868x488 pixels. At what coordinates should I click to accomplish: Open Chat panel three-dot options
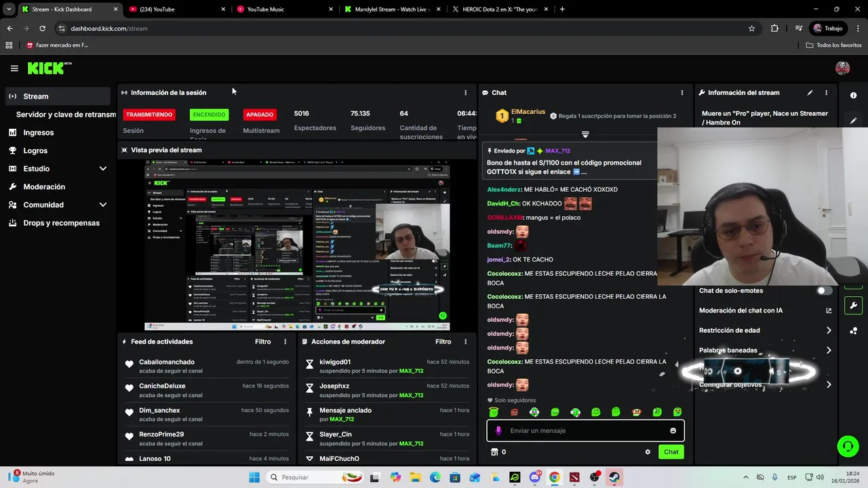pos(682,93)
